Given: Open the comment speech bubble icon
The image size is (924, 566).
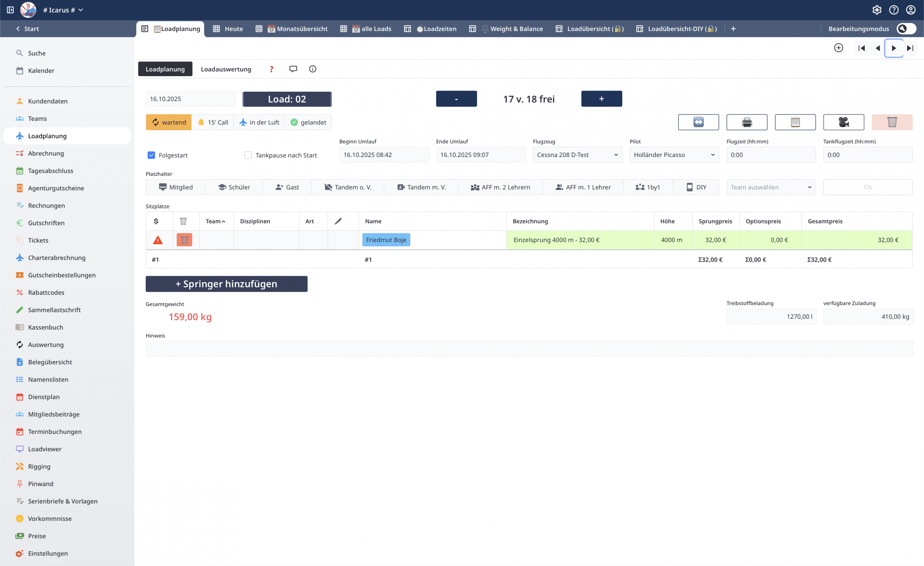Looking at the screenshot, I should 293,69.
